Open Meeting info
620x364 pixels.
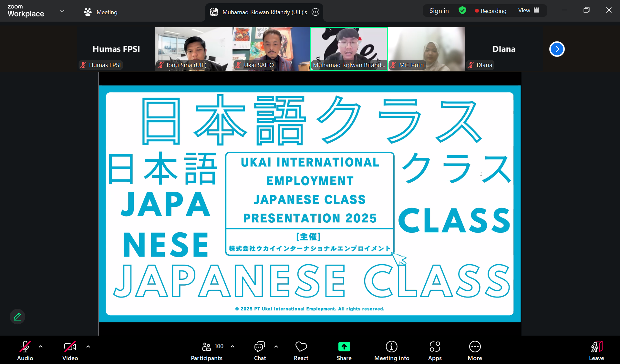click(391, 347)
